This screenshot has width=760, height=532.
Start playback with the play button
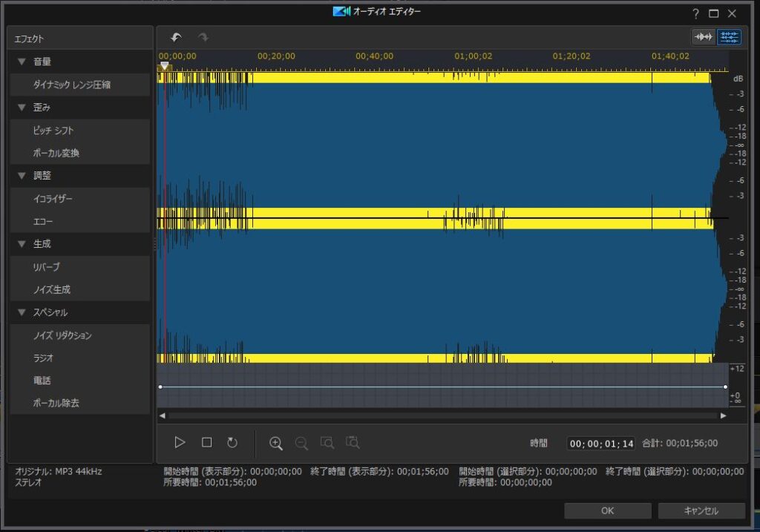[180, 442]
